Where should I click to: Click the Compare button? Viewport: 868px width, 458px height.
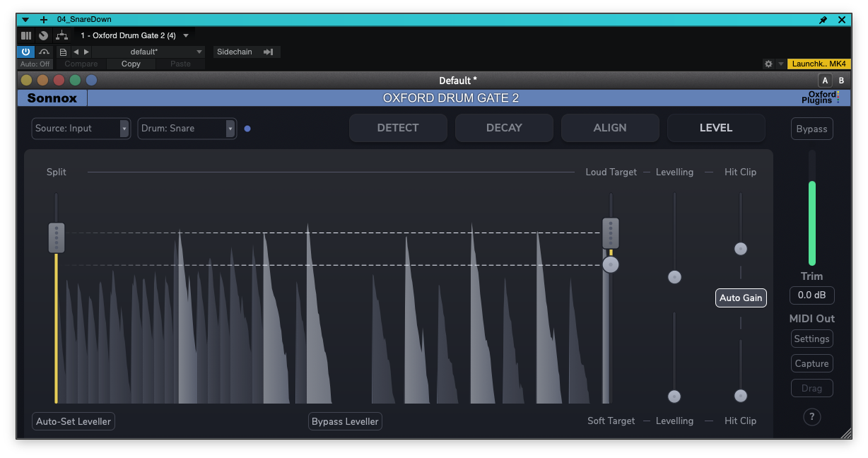(x=81, y=64)
